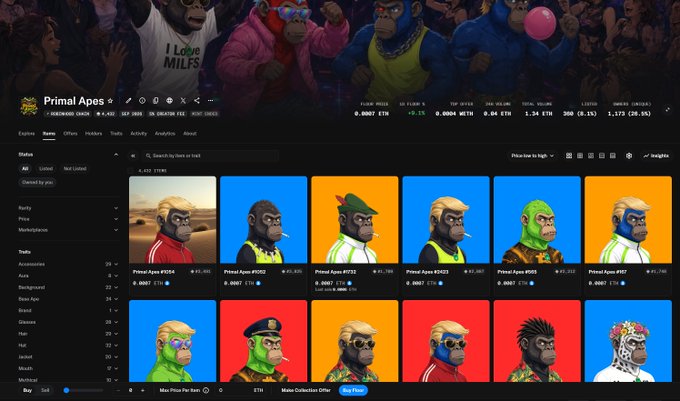Click the Top Offer 0.0004 WETH stat
Screen dimensions: 680x401
pos(454,110)
